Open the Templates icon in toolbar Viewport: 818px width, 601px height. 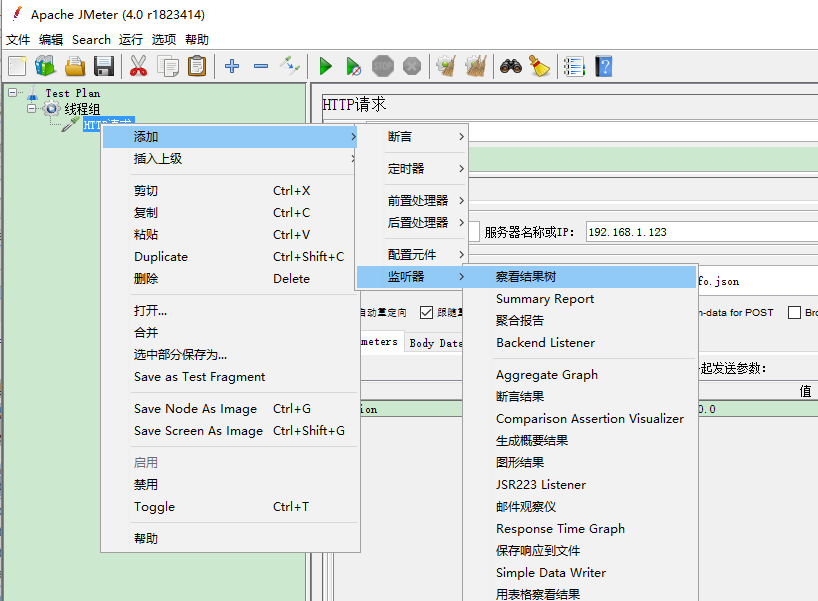[x=45, y=66]
